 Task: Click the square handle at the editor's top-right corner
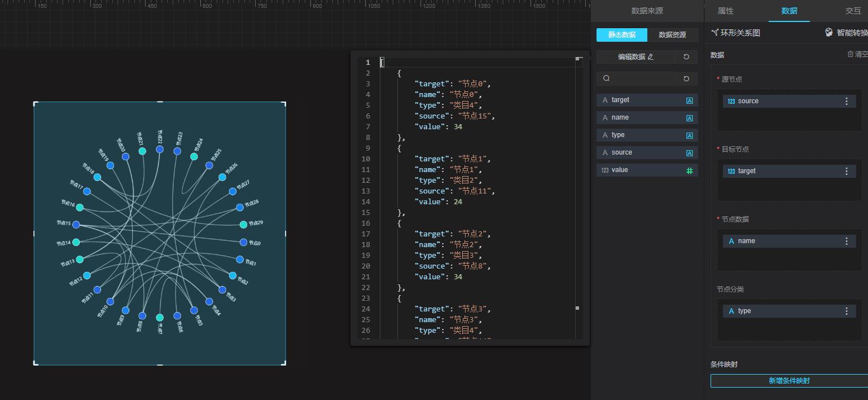tap(578, 58)
